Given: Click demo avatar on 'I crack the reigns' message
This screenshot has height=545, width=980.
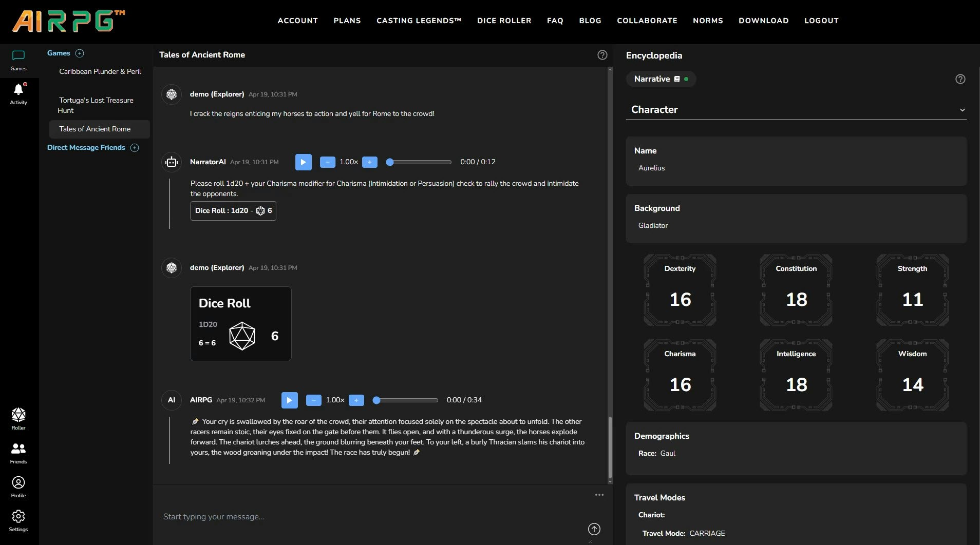Looking at the screenshot, I should point(172,94).
